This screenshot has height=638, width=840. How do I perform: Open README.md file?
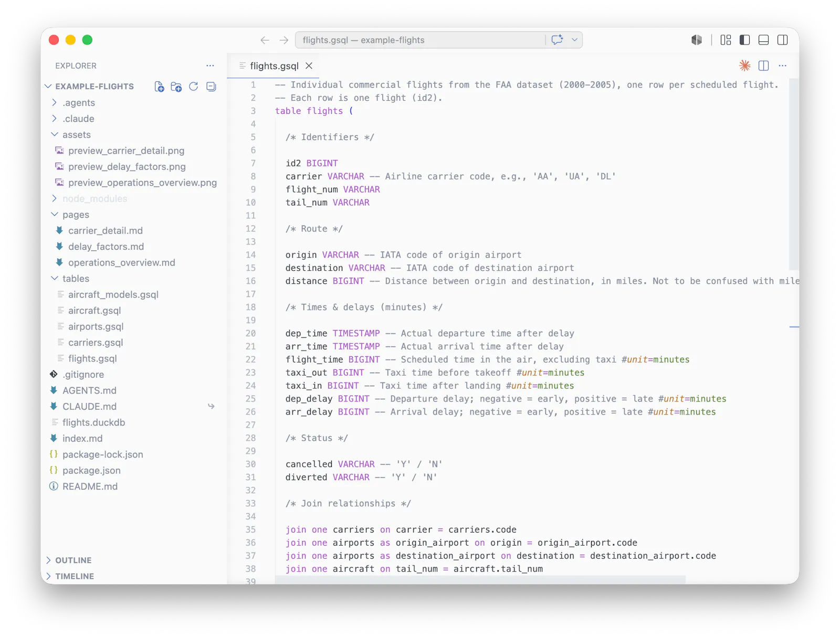point(90,486)
